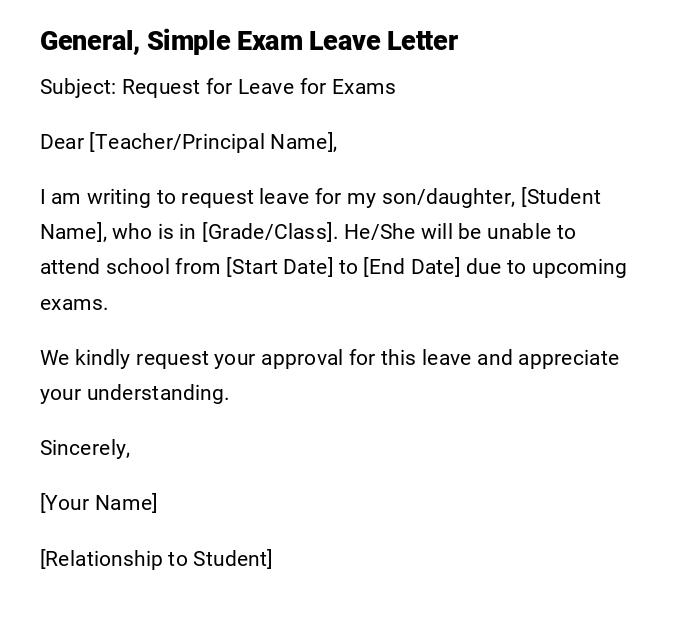Select the [Grade/Class] placeholder
The height and width of the screenshot is (621, 700).
point(270,232)
